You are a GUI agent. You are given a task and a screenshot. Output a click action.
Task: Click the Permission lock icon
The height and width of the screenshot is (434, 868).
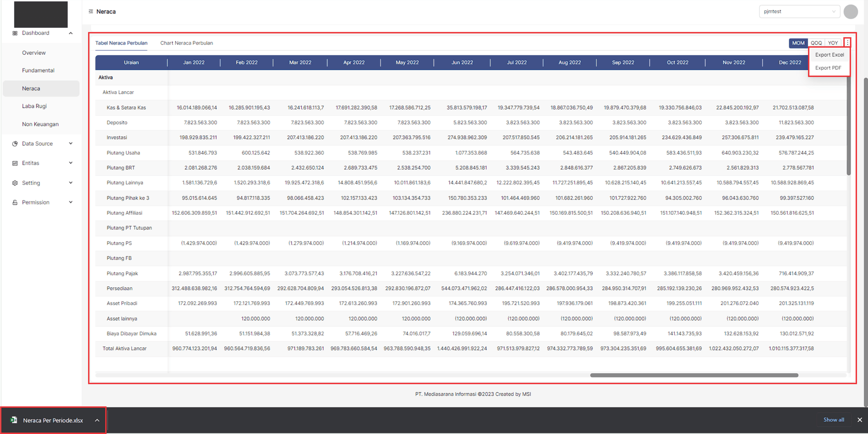[15, 202]
